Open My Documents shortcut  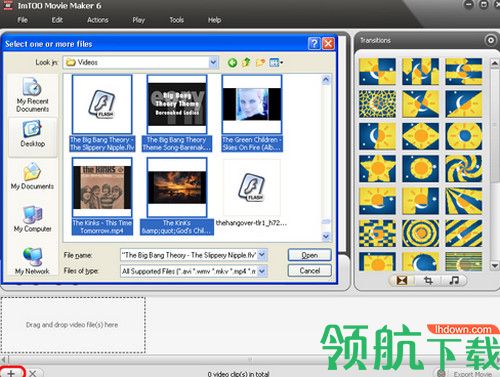click(32, 177)
